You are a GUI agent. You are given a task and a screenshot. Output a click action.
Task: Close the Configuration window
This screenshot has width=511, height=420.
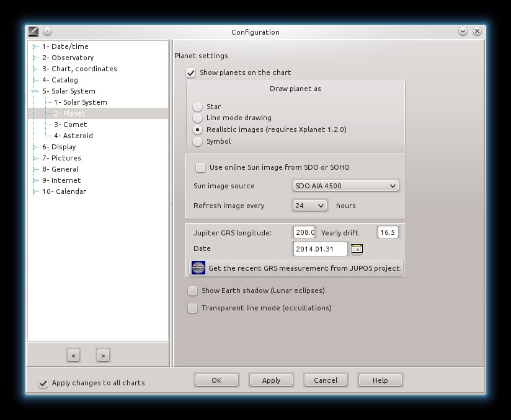pos(477,32)
